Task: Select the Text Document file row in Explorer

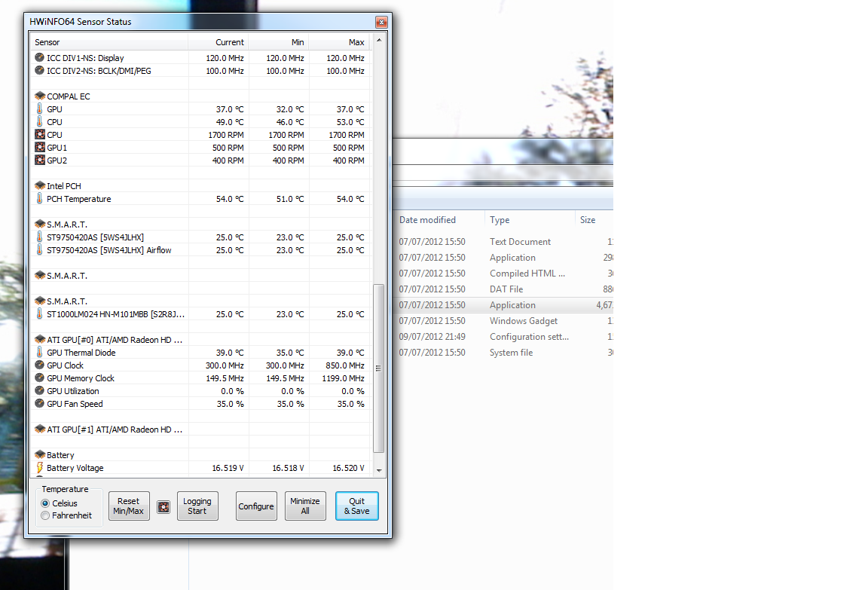Action: click(504, 242)
